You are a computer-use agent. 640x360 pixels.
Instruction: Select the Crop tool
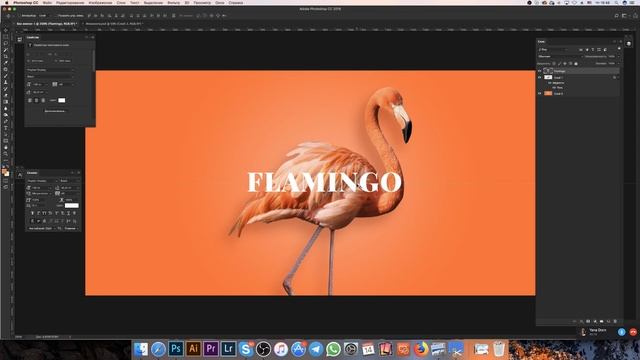pos(6,56)
